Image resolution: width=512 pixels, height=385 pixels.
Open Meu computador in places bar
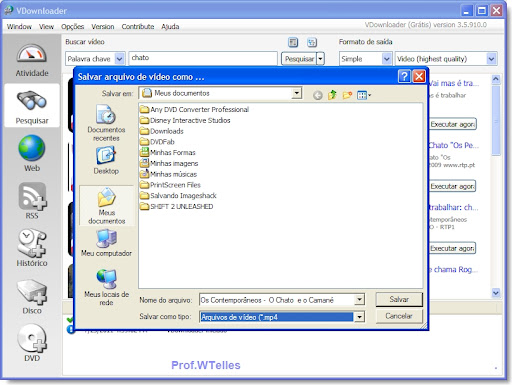(x=106, y=243)
